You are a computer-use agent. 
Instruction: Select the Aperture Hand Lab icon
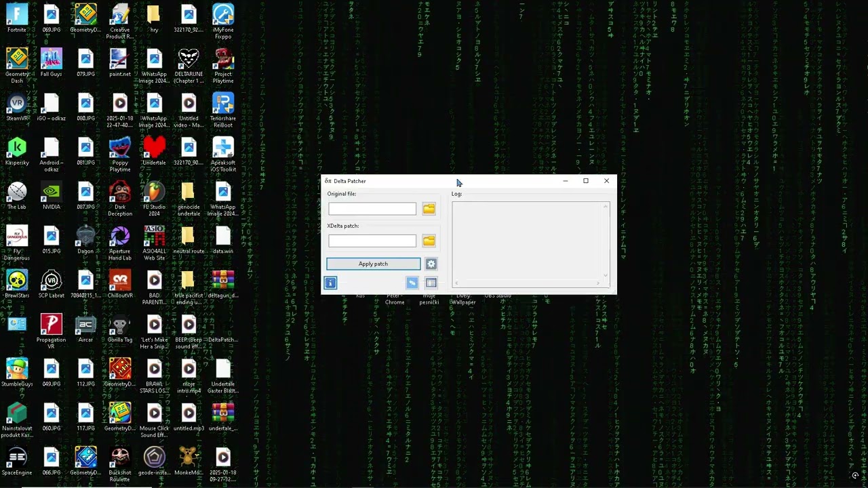point(120,243)
